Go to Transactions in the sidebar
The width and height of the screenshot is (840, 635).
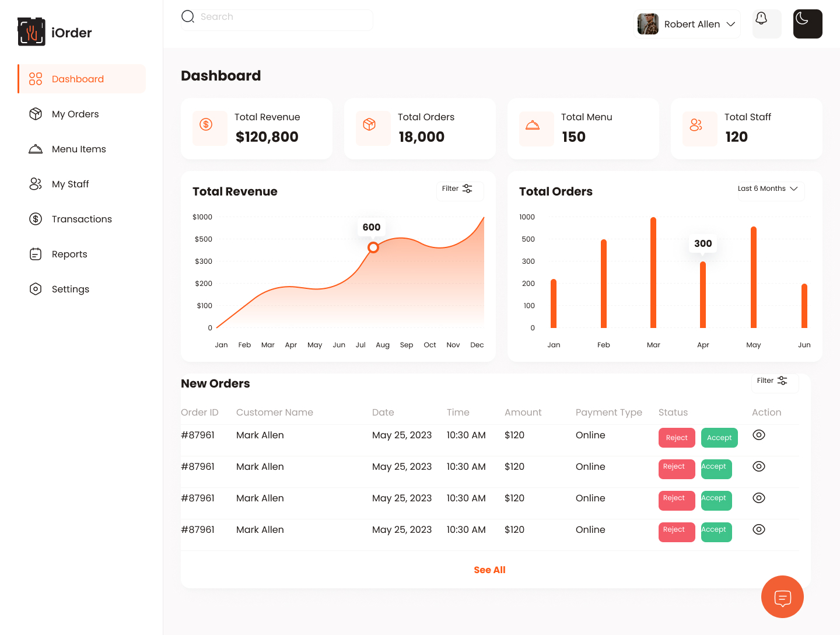tap(82, 219)
